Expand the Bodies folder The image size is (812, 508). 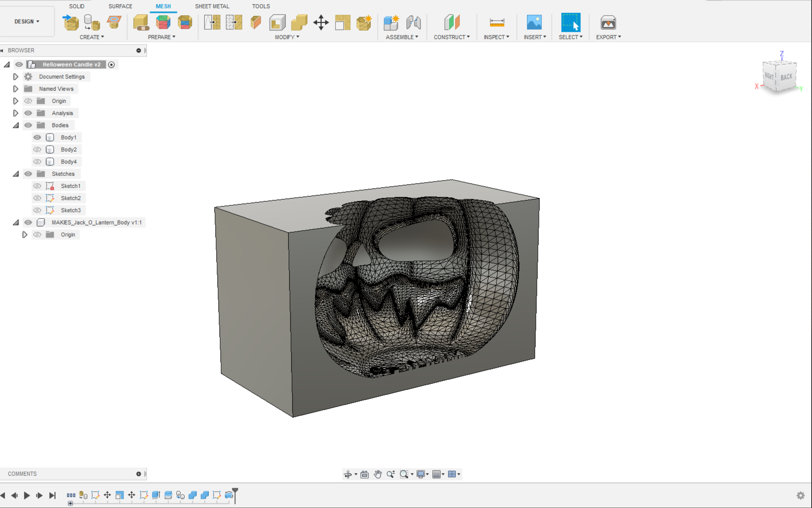coord(17,125)
